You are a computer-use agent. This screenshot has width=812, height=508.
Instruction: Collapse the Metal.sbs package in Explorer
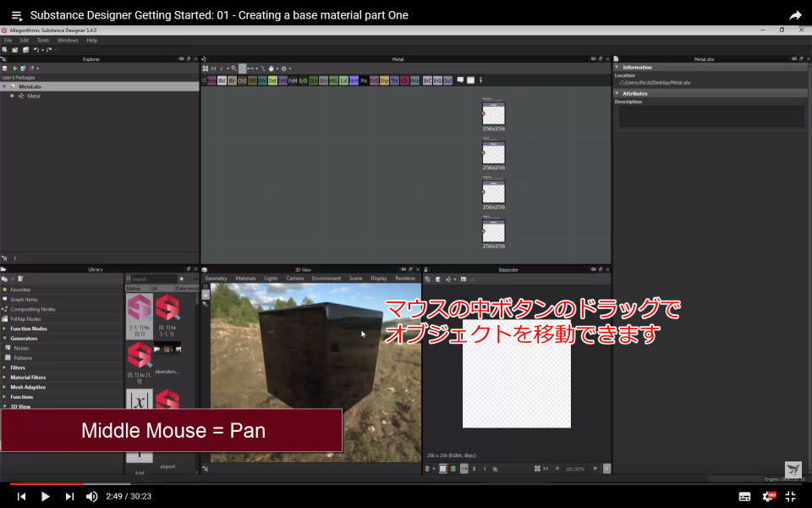click(5, 86)
